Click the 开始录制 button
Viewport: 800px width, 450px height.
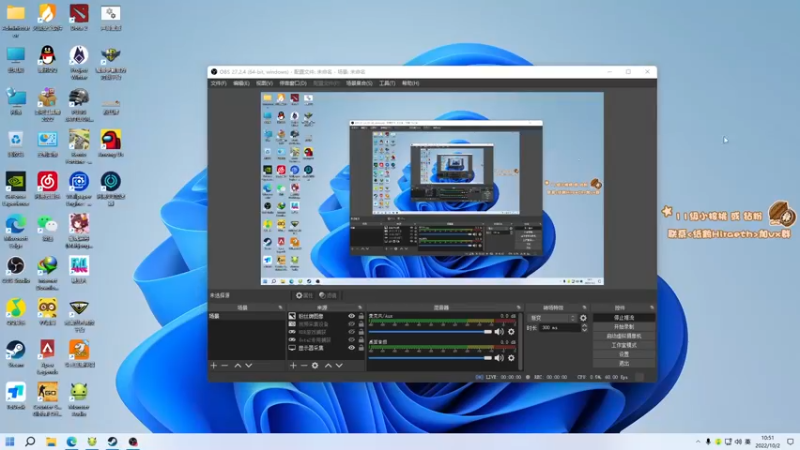pyautogui.click(x=624, y=327)
